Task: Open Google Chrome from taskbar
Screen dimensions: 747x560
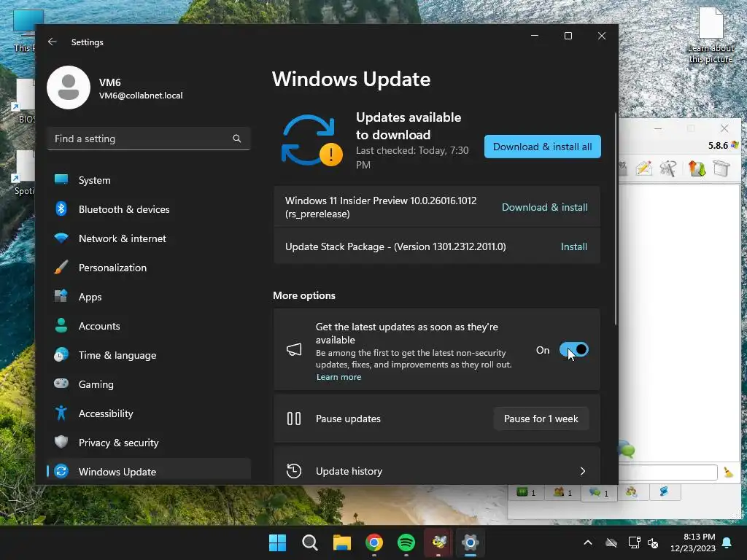Action: coord(374,542)
